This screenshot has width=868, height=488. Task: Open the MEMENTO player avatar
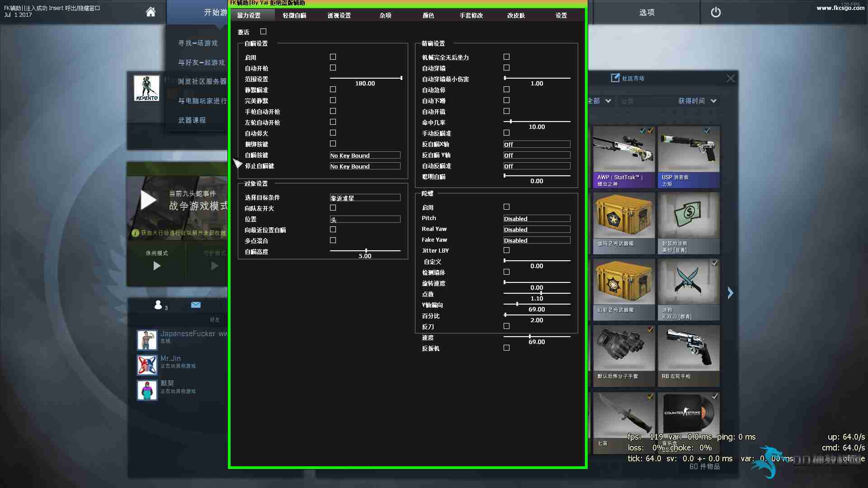(147, 88)
